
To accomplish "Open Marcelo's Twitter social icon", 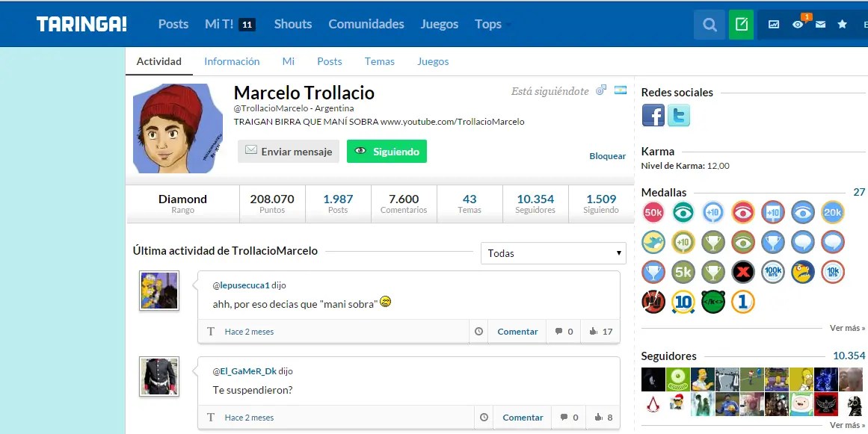I will (x=678, y=116).
